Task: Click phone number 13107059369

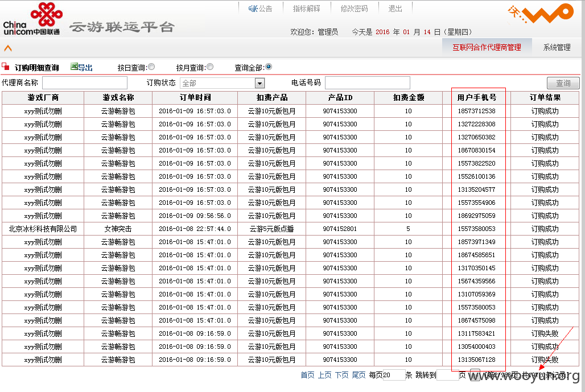Action: click(x=477, y=294)
